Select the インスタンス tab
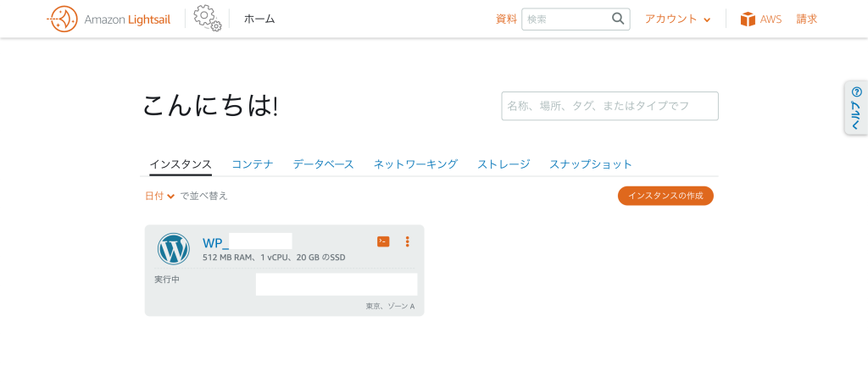This screenshot has width=868, height=388. [x=181, y=164]
